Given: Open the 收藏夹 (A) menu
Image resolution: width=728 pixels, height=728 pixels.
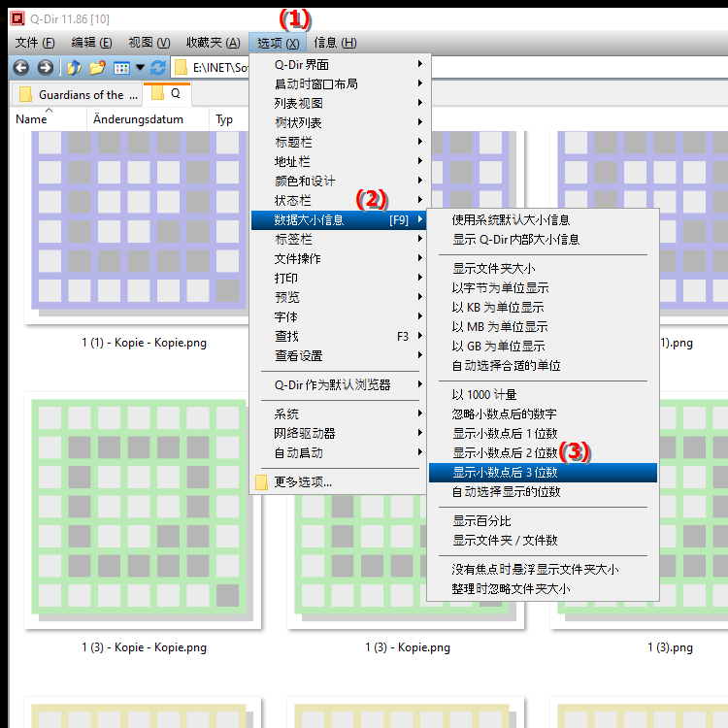Looking at the screenshot, I should 214,43.
